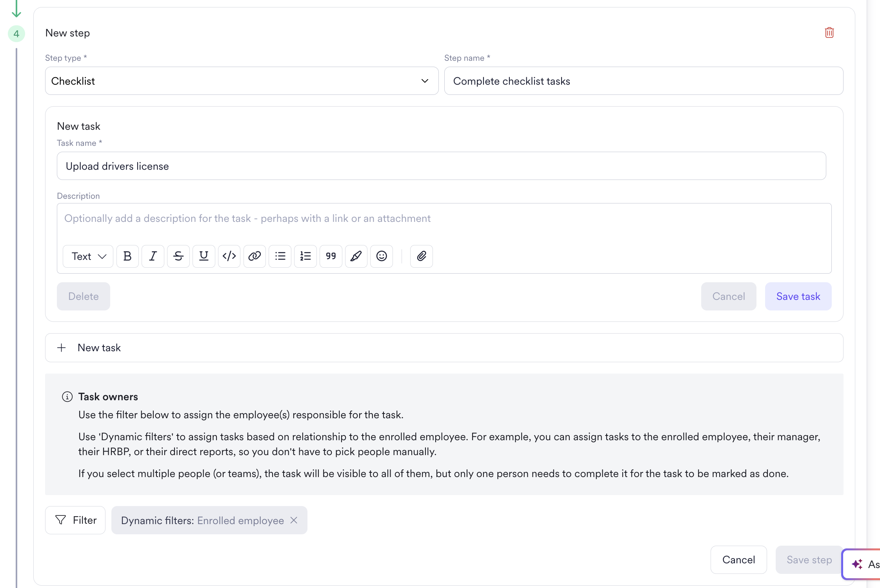Open the Filter button
This screenshot has height=588, width=880.
[75, 520]
